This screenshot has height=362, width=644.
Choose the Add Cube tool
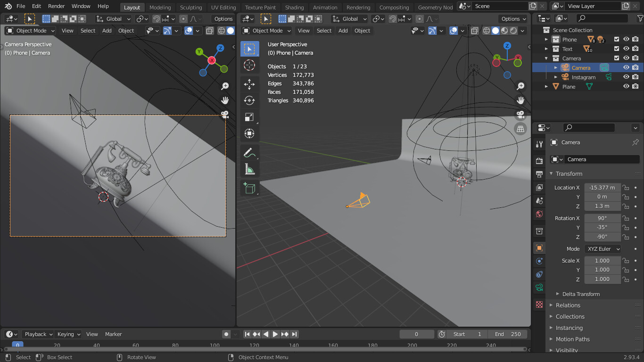(x=249, y=189)
